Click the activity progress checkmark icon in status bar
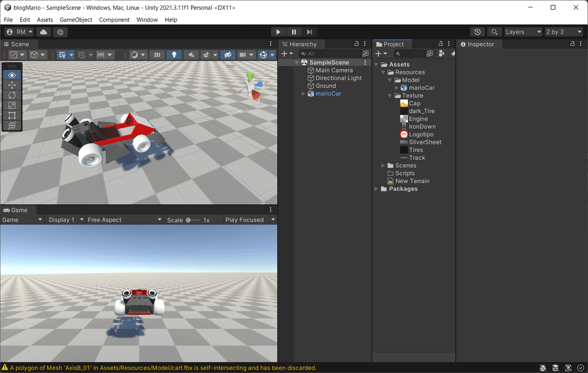Screen dimensions: 588x373 click(581, 368)
